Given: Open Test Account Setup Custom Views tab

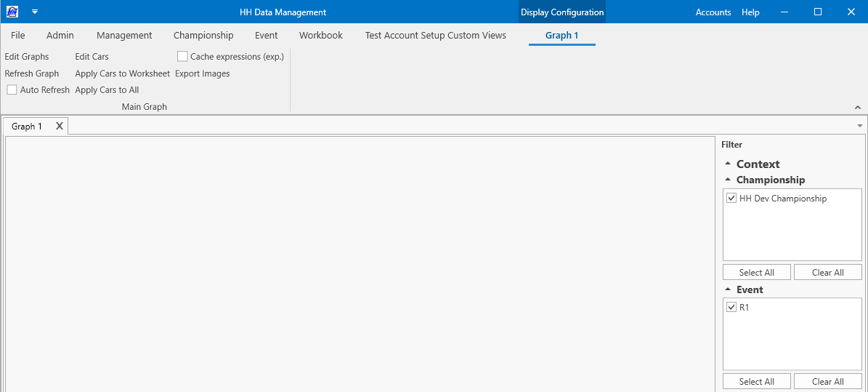Looking at the screenshot, I should pyautogui.click(x=436, y=36).
